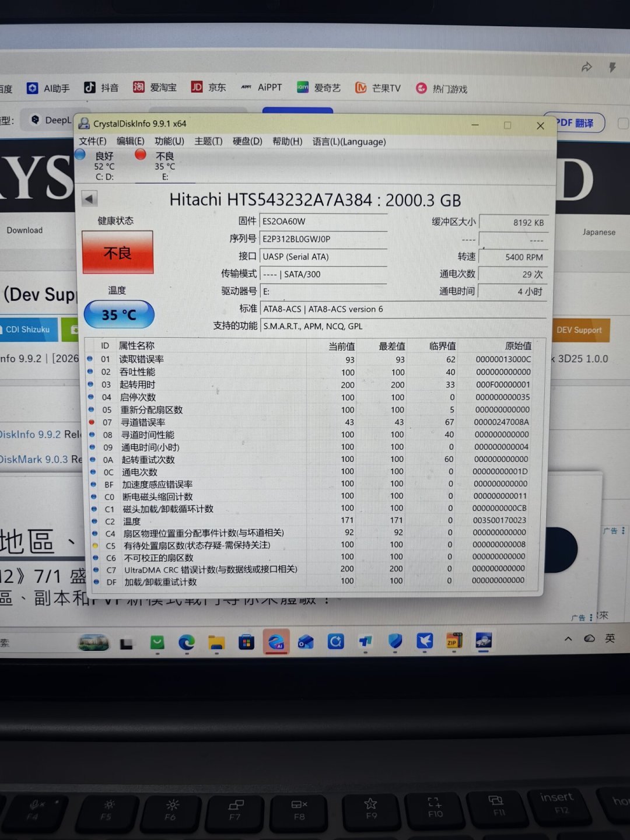630x840 pixels.
Task: Open the CrystalDiskInfo taskbar icon
Action: tap(484, 640)
